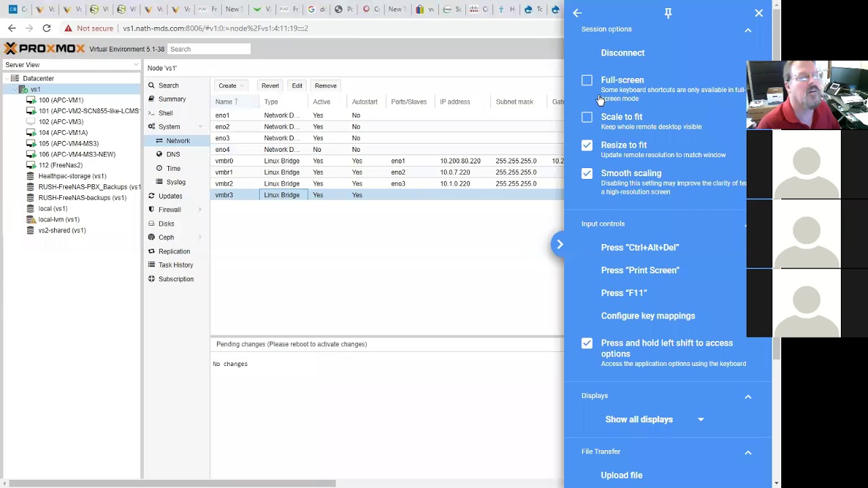Uncheck the Smooth scaling checkbox
The height and width of the screenshot is (488, 868).
coord(587,174)
